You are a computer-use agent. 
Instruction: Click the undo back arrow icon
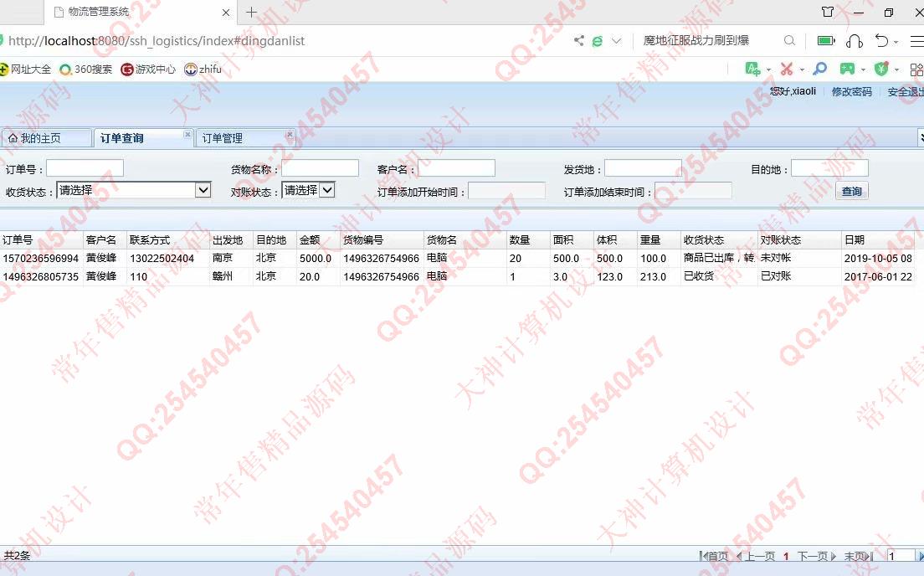pos(881,41)
